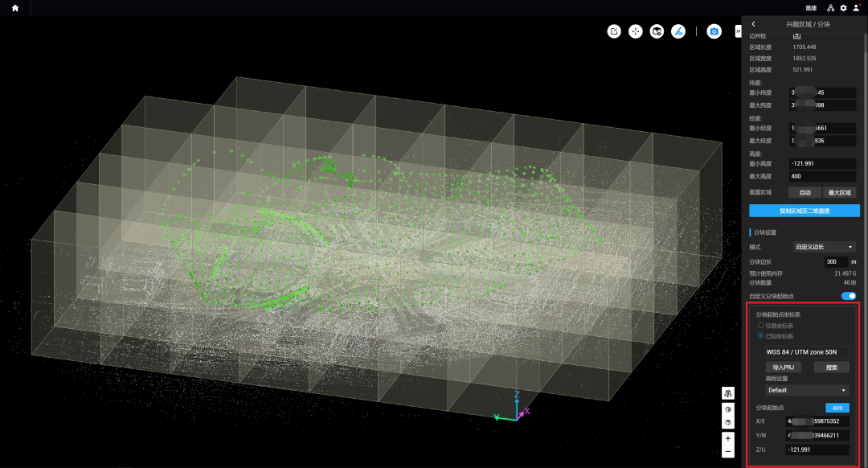Open the network topology icon
The image size is (868, 468).
[831, 8]
